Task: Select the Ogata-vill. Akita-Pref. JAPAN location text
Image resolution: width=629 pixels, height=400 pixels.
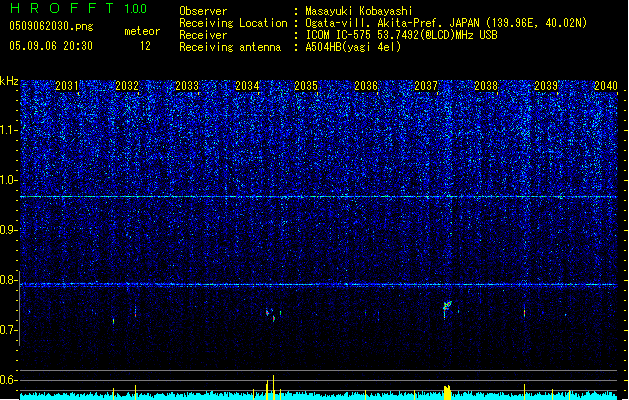Action: [x=446, y=23]
